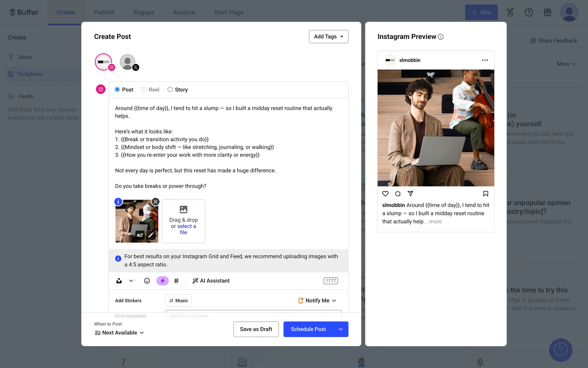Click Save as Draft button
Image resolution: width=588 pixels, height=368 pixels.
pos(256,329)
